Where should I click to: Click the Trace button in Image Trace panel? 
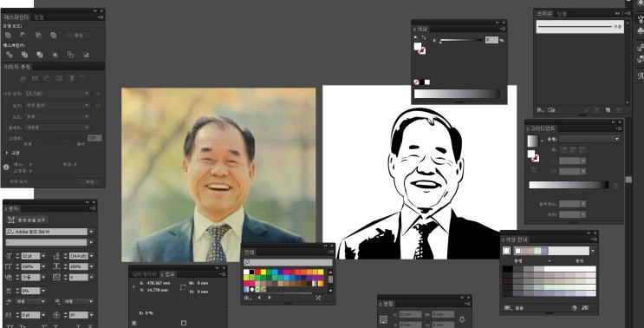(89, 181)
